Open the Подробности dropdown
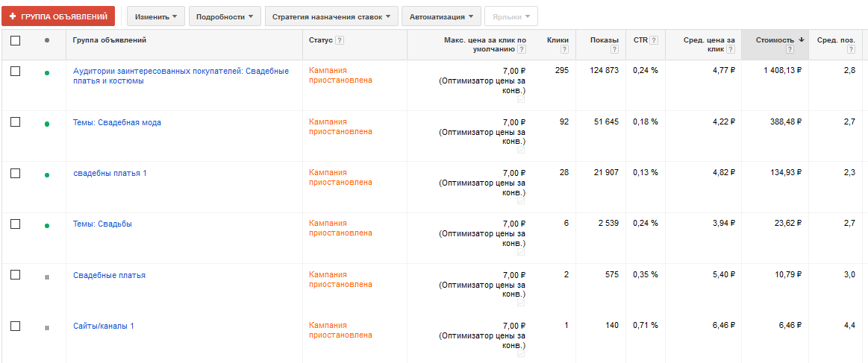This screenshot has width=868, height=363. [225, 16]
